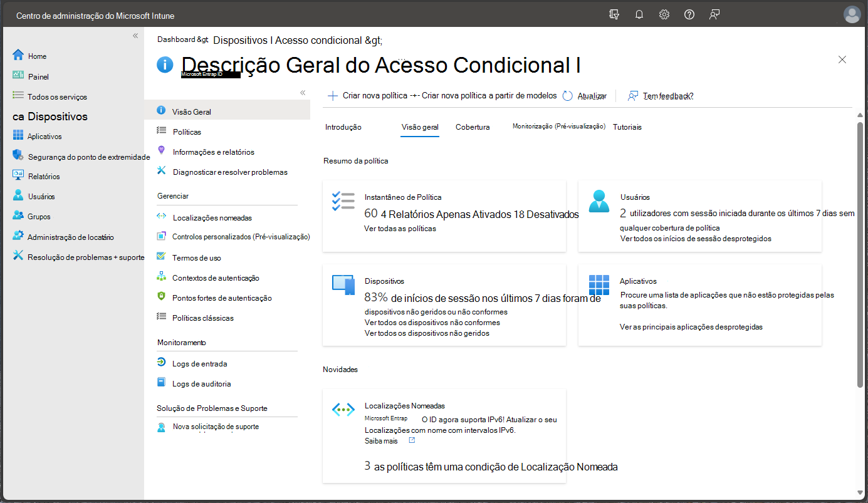The height and width of the screenshot is (503, 868).
Task: Click the Tem feedback? button
Action: click(661, 96)
